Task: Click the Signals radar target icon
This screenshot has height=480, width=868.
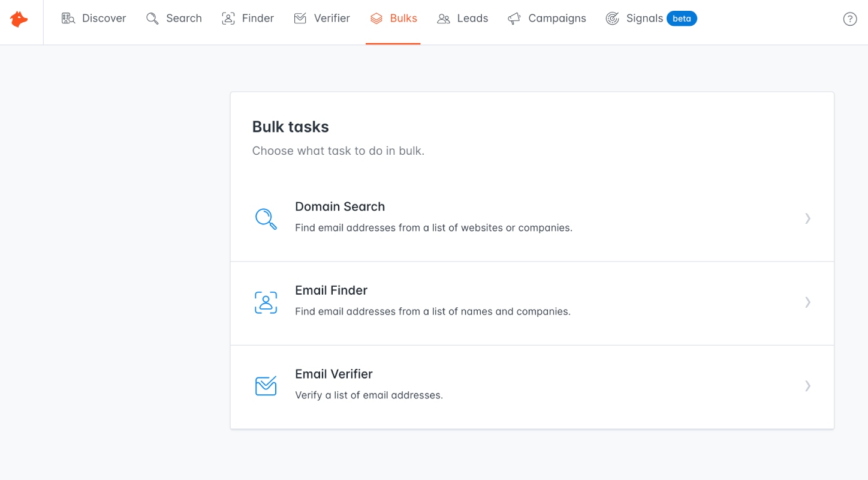Action: (x=613, y=19)
